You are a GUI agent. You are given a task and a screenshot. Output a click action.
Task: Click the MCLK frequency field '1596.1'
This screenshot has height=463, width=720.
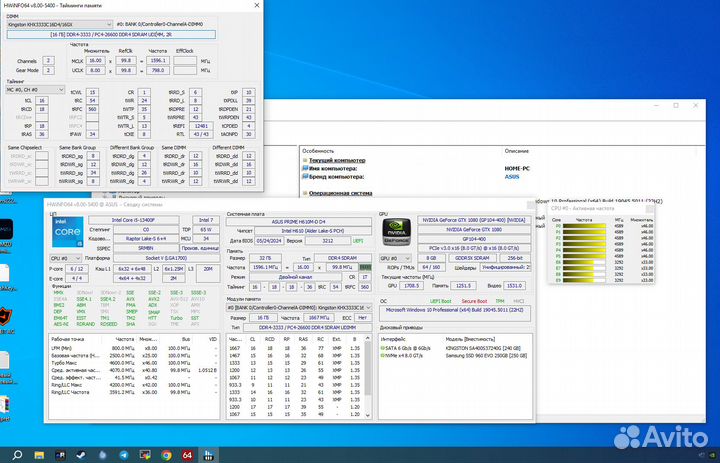pos(158,61)
